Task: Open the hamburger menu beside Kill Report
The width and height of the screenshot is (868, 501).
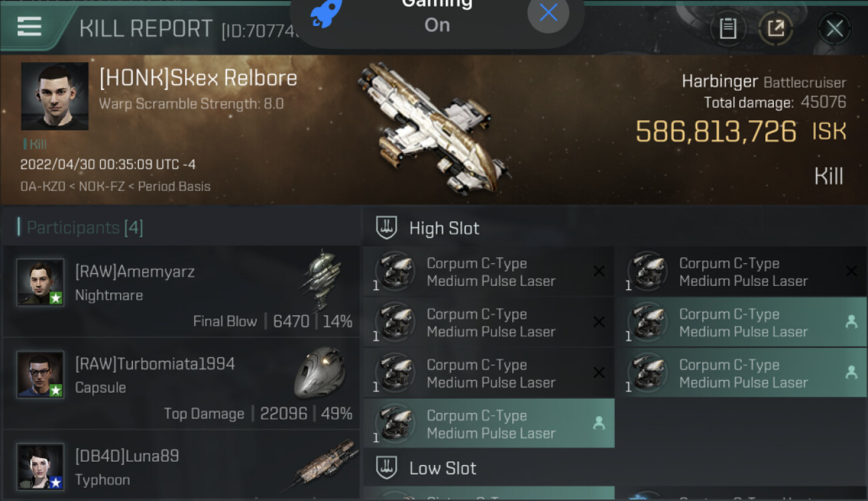Action: pos(29,26)
